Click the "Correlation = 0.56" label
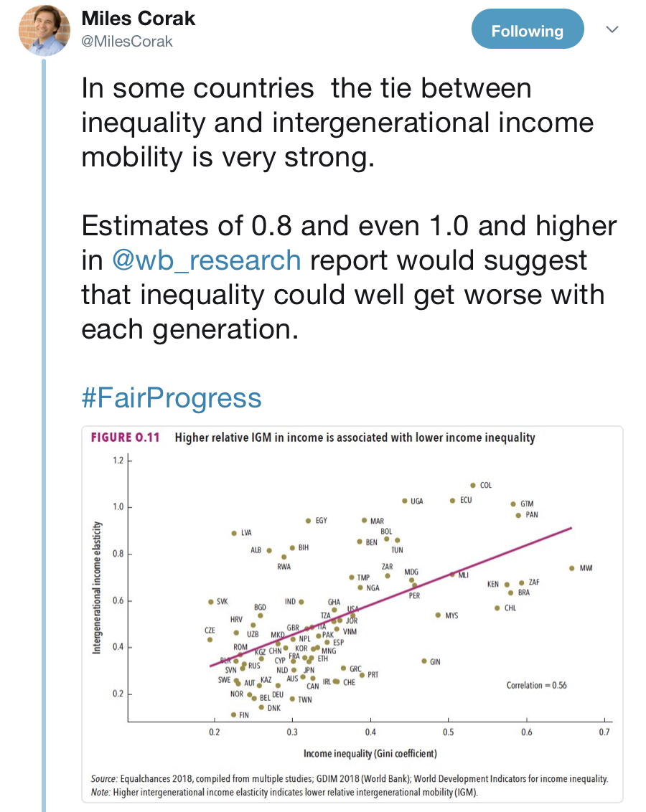 (x=536, y=685)
